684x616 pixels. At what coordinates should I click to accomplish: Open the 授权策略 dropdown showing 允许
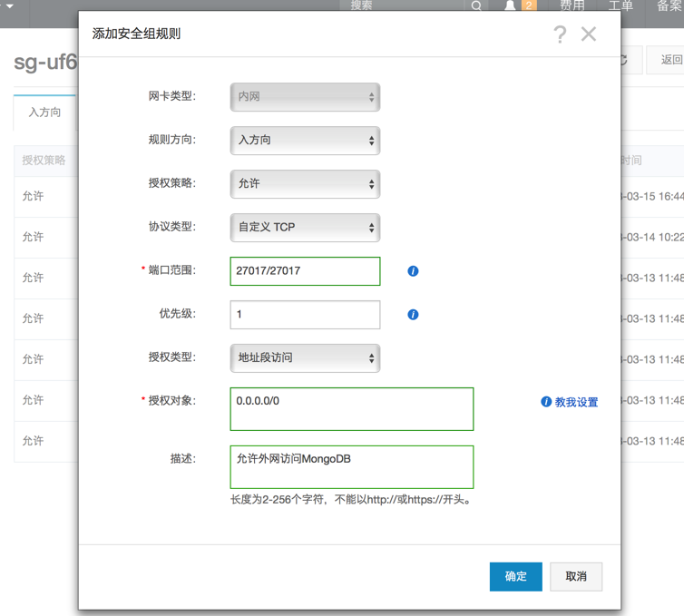[305, 184]
